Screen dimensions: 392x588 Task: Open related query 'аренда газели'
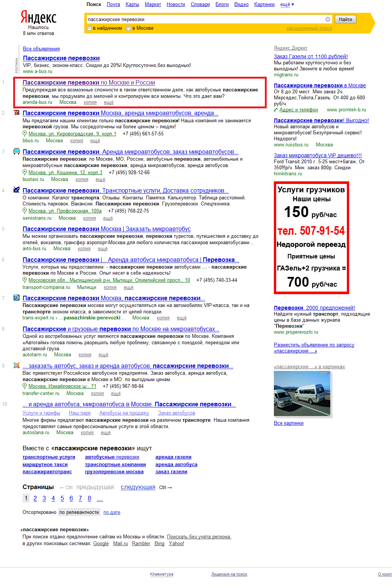[x=173, y=457]
